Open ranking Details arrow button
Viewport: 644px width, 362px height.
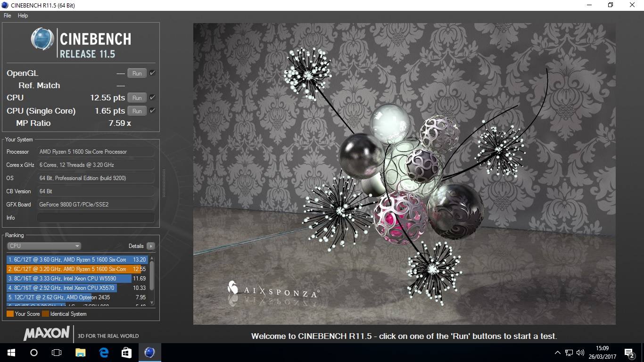(x=151, y=246)
